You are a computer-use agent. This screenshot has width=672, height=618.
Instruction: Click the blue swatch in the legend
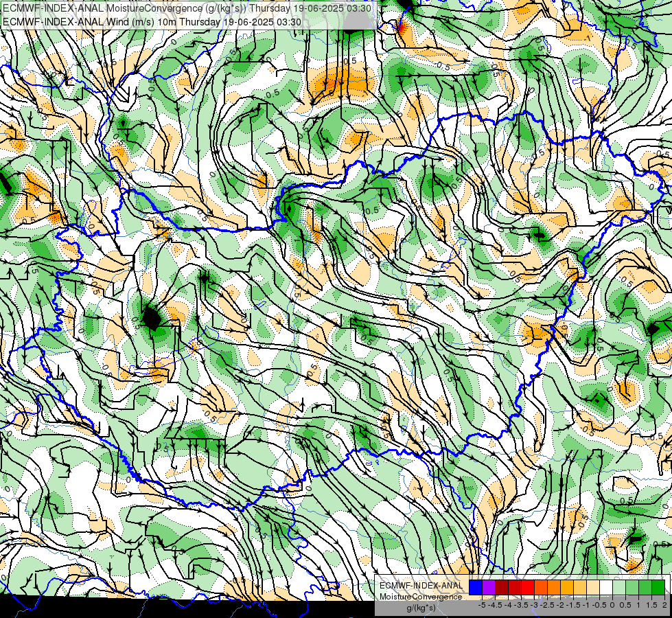[476, 588]
